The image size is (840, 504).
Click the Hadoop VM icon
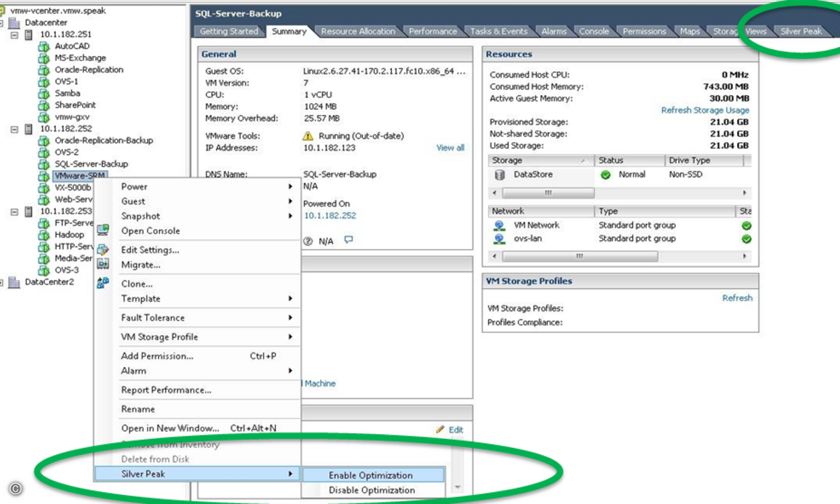click(44, 235)
